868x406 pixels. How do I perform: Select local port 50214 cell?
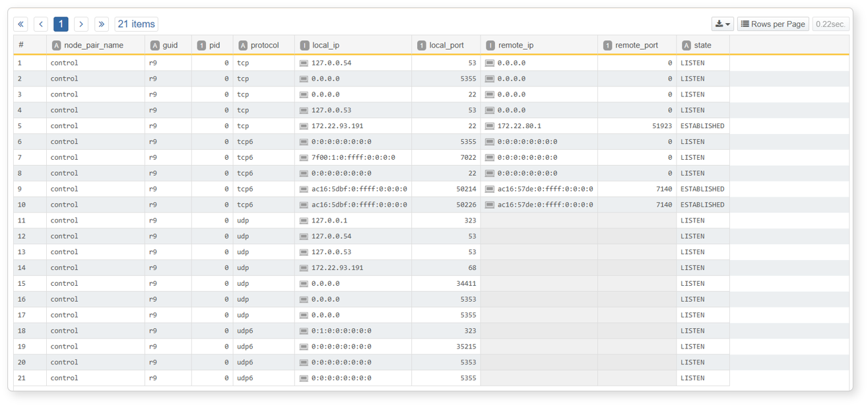(446, 189)
